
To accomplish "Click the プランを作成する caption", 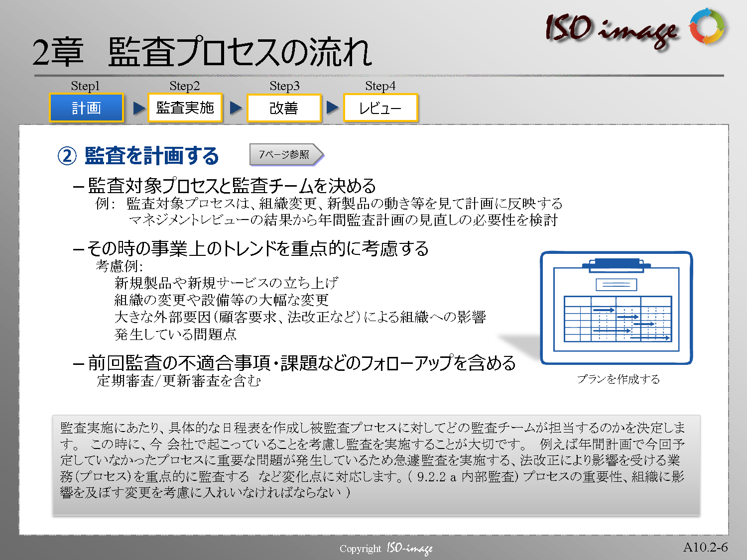I will point(618,379).
